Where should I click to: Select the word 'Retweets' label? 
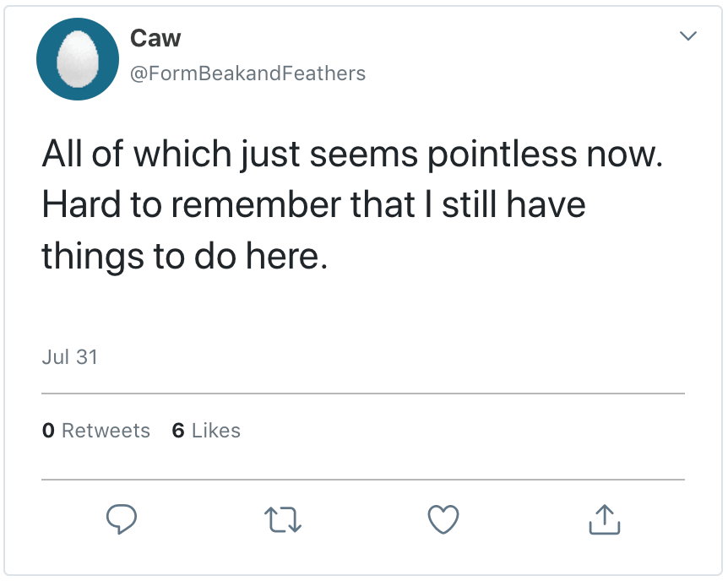coord(106,431)
